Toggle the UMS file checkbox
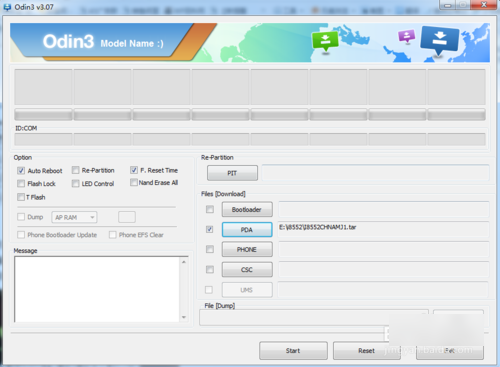The height and width of the screenshot is (367, 500). point(209,290)
